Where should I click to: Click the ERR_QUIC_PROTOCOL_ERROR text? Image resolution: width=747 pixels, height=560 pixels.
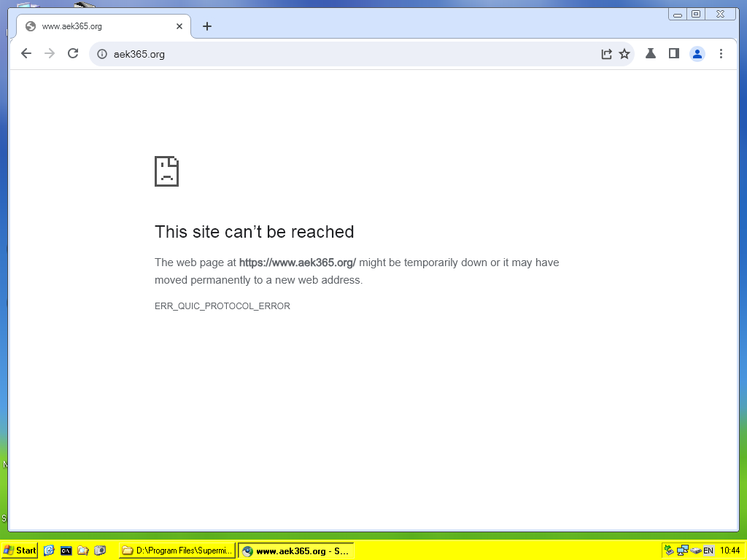(222, 306)
